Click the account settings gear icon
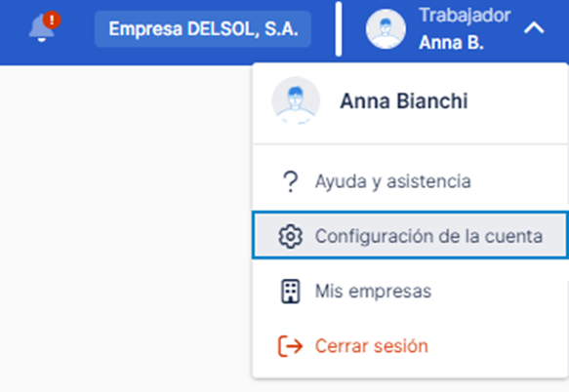569x392 pixels. (290, 236)
